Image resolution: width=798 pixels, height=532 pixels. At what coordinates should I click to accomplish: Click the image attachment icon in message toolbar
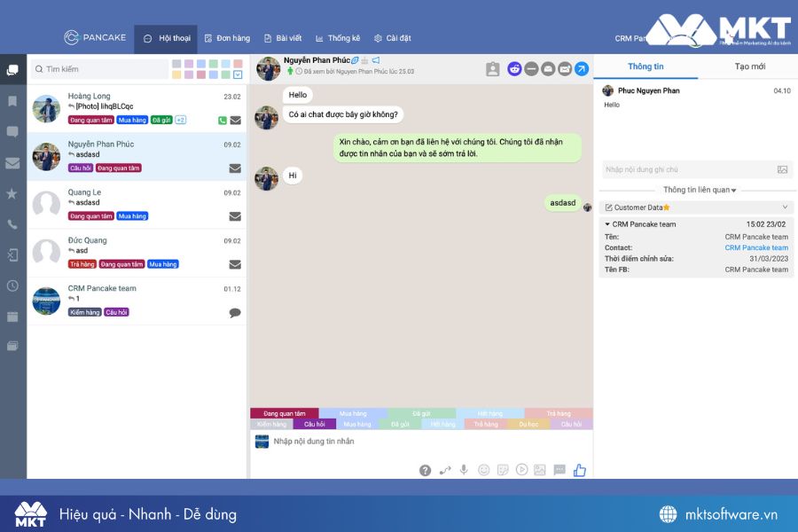click(x=540, y=470)
